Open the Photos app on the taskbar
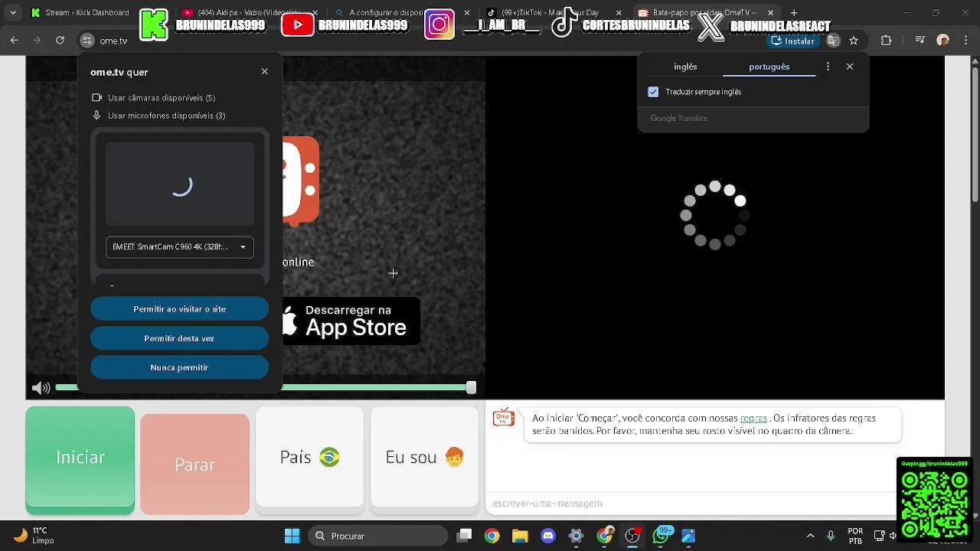980x551 pixels. click(x=688, y=536)
